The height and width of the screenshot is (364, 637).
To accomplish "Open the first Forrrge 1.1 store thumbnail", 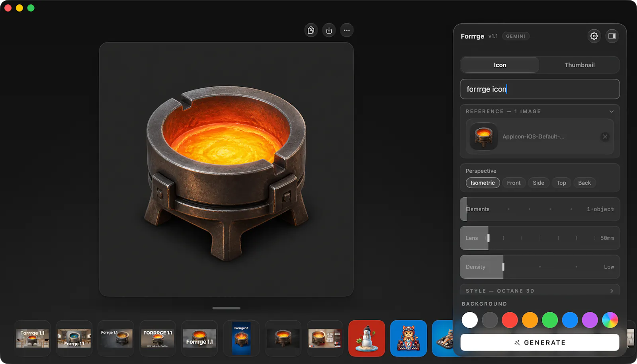I will coord(32,339).
